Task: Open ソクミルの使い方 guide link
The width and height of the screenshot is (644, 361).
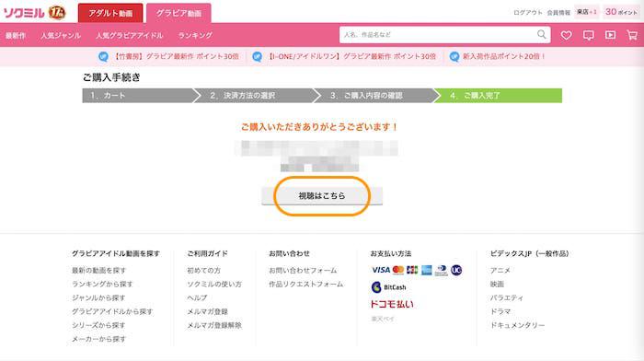Action: [x=214, y=284]
